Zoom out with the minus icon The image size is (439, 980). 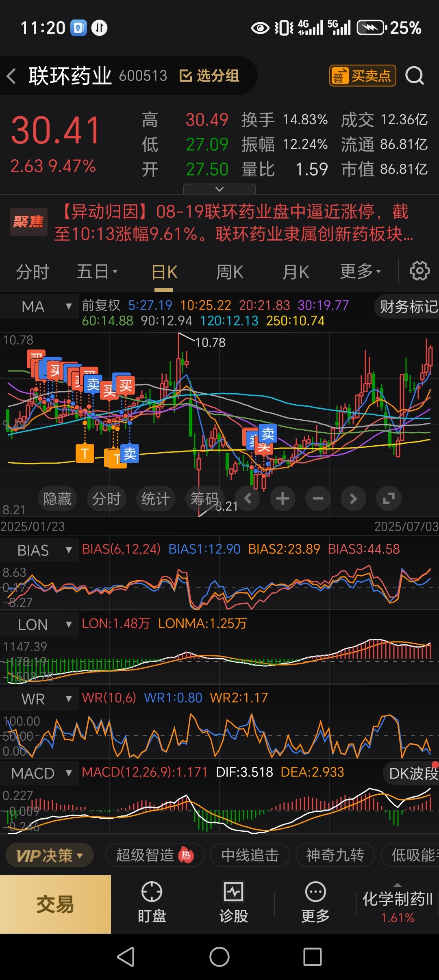[318, 498]
